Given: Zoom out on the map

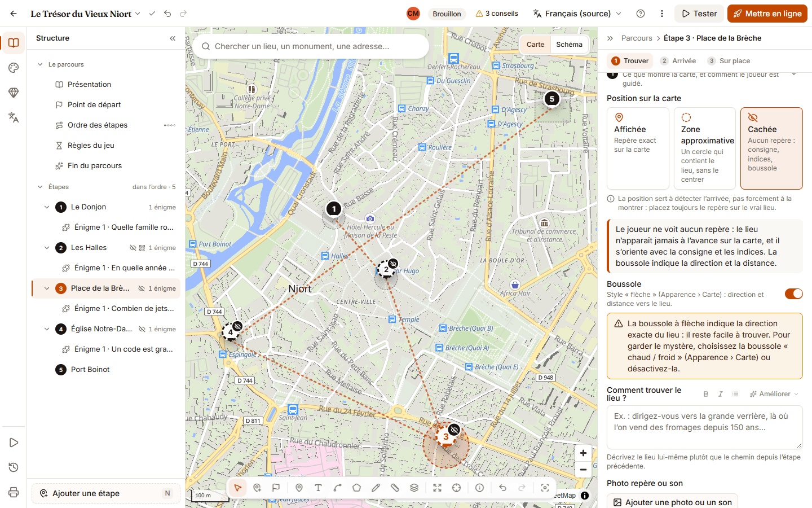Looking at the screenshot, I should coord(583,470).
